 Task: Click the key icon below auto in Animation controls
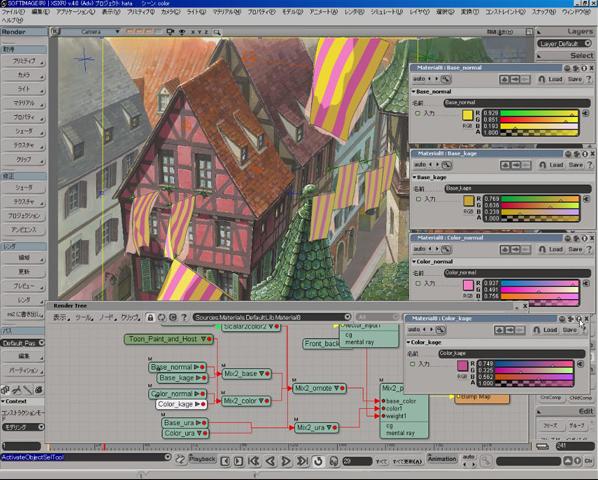click(485, 462)
